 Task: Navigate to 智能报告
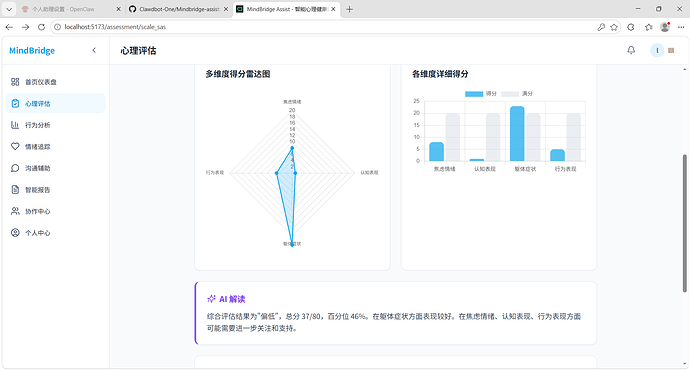tap(55, 190)
